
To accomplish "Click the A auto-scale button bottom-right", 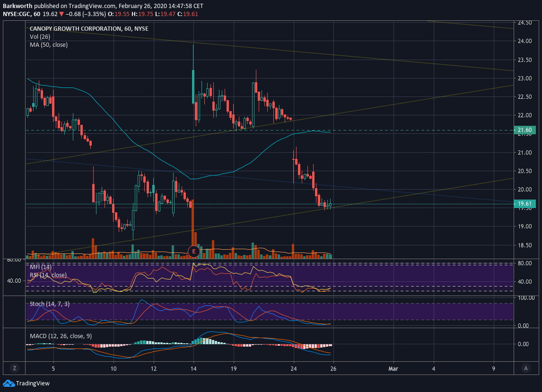I will 526,368.
